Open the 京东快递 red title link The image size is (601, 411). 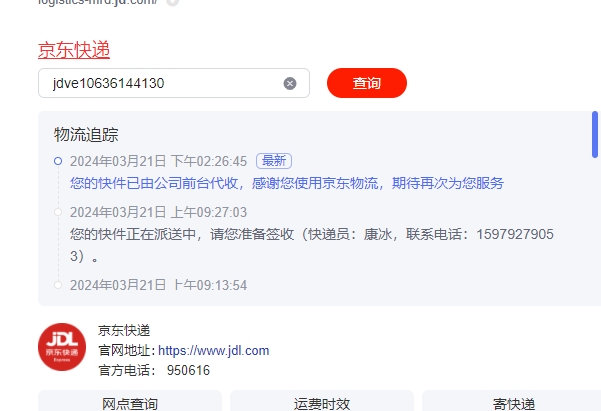74,50
